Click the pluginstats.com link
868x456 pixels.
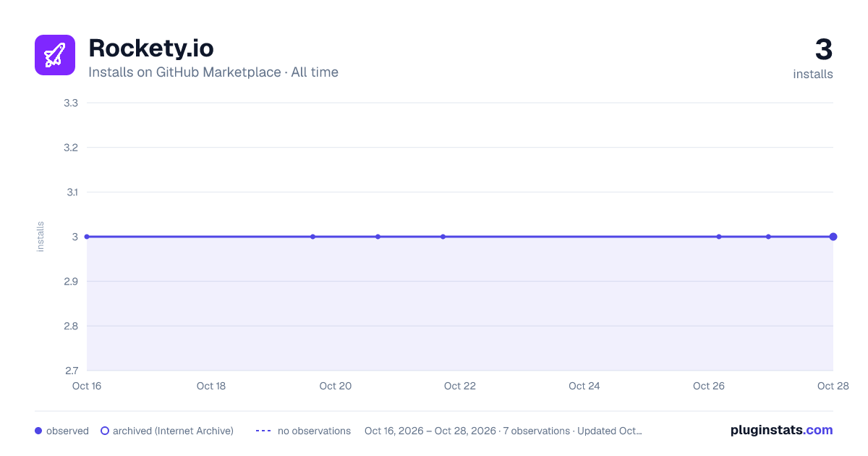[782, 430]
